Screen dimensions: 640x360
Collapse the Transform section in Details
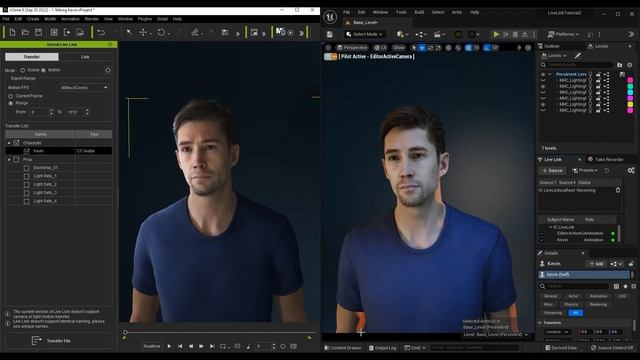(540, 322)
